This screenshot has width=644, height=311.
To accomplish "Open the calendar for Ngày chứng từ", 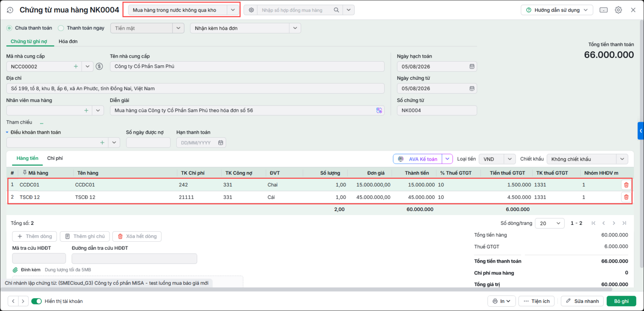I will point(472,89).
